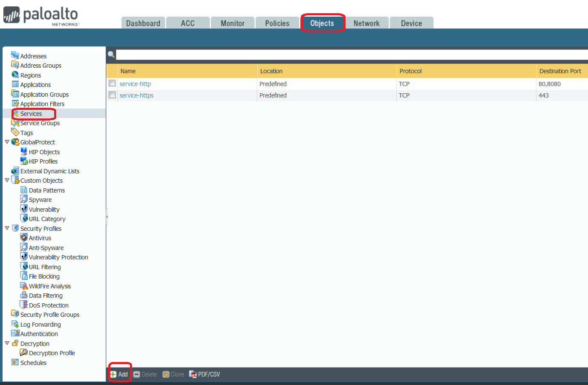The height and width of the screenshot is (385, 588).
Task: Click the Log Forwarding icon
Action: coord(15,324)
